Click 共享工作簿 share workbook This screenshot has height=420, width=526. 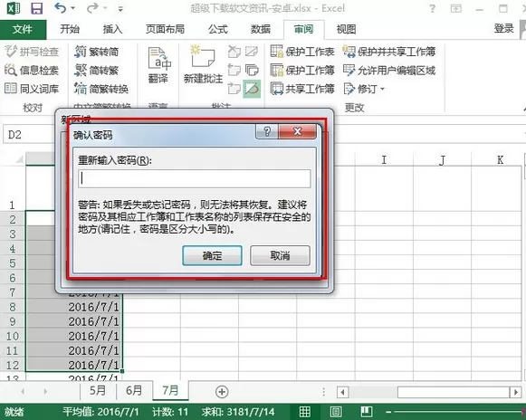(302, 89)
